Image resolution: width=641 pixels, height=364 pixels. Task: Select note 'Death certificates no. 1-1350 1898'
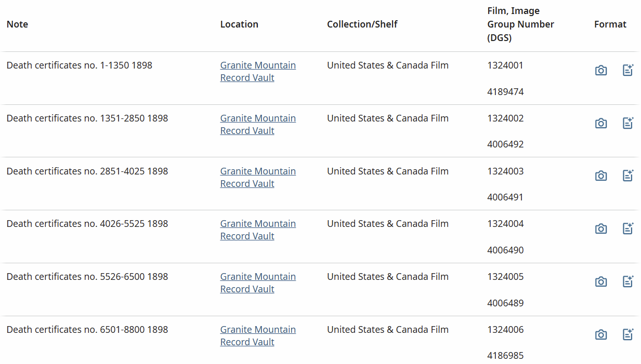(x=80, y=65)
